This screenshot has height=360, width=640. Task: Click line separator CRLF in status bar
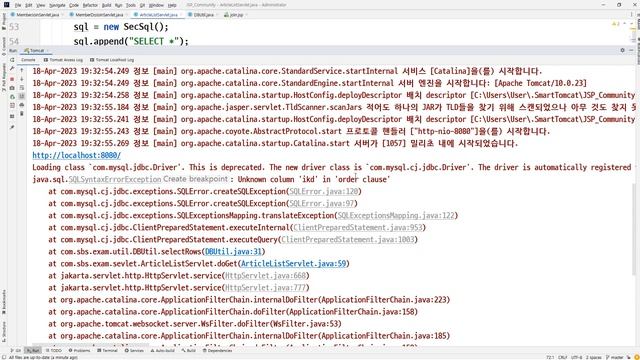pos(562,358)
